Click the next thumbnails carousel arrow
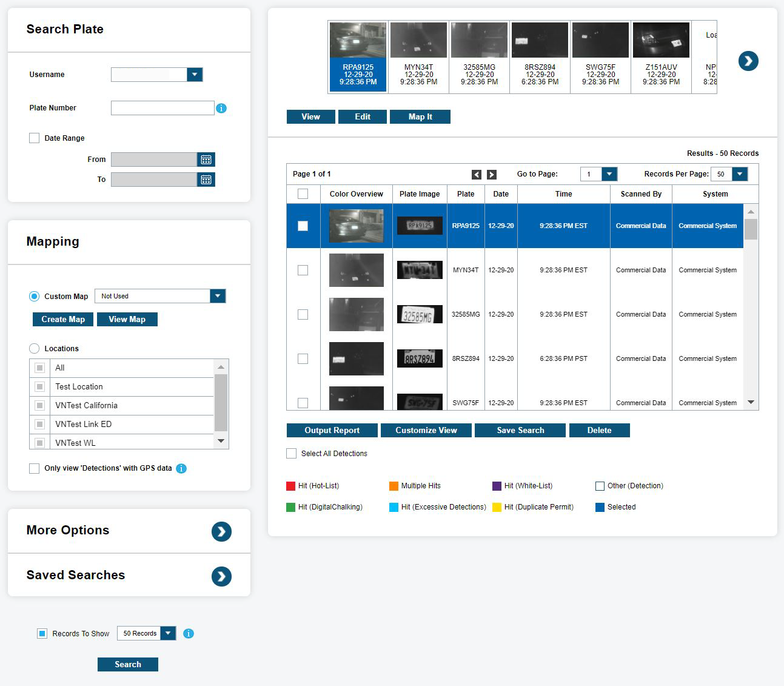Viewport: 784px width, 686px height. tap(748, 61)
